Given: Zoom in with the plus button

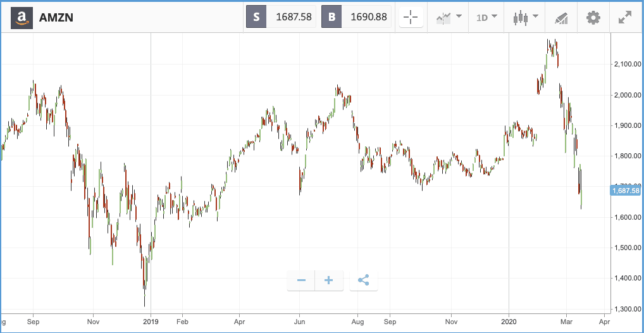Looking at the screenshot, I should pyautogui.click(x=328, y=280).
